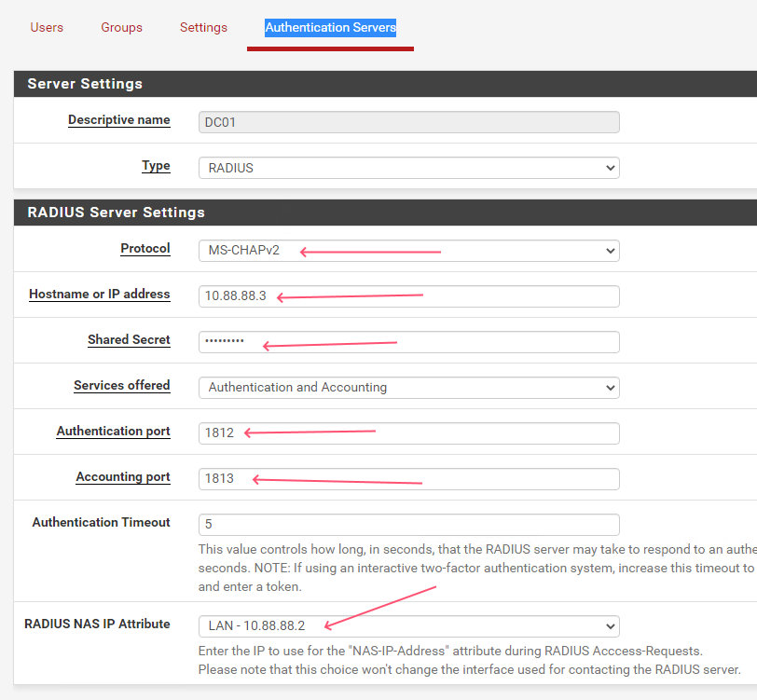Screen dimensions: 757x700
Task: Open the Users tab
Action: pos(47,27)
